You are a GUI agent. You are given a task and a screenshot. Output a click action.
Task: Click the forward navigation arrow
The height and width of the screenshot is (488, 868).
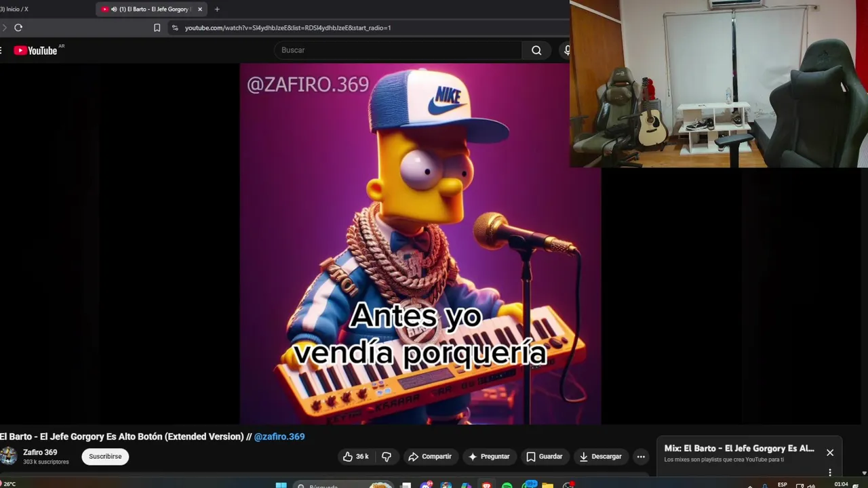point(3,28)
